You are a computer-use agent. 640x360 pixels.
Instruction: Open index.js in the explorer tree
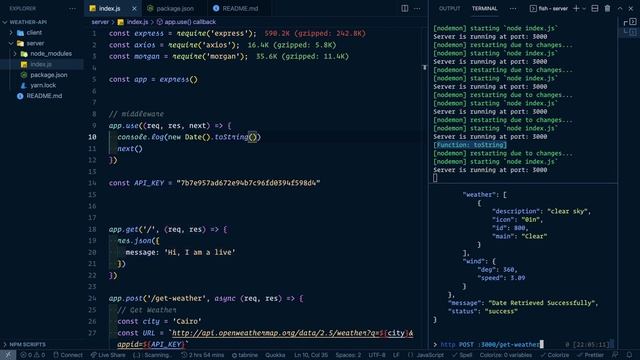(41, 64)
